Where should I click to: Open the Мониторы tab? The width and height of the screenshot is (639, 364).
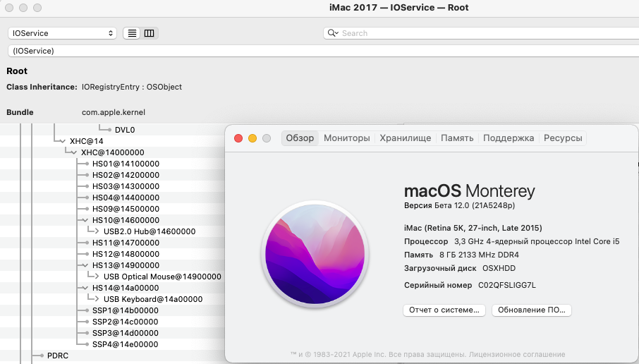pos(347,138)
